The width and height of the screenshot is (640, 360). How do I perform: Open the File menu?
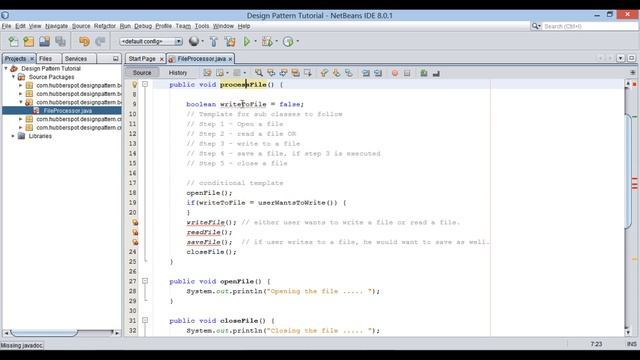6,26
